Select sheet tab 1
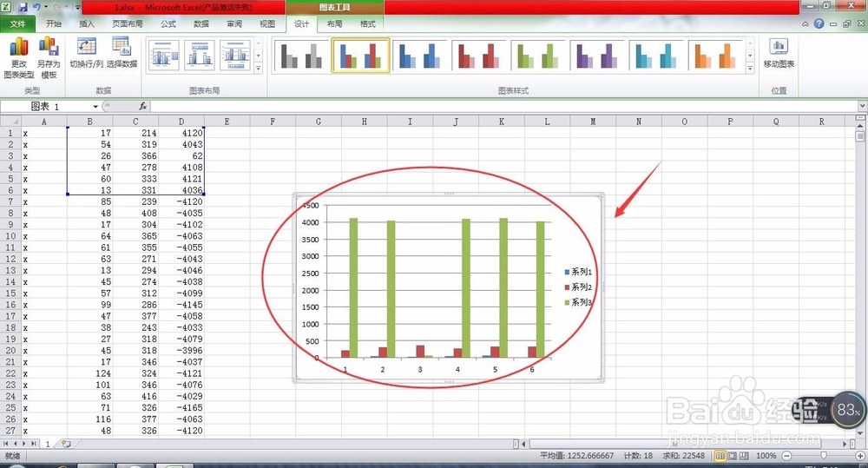This screenshot has width=868, height=468. tap(48, 444)
